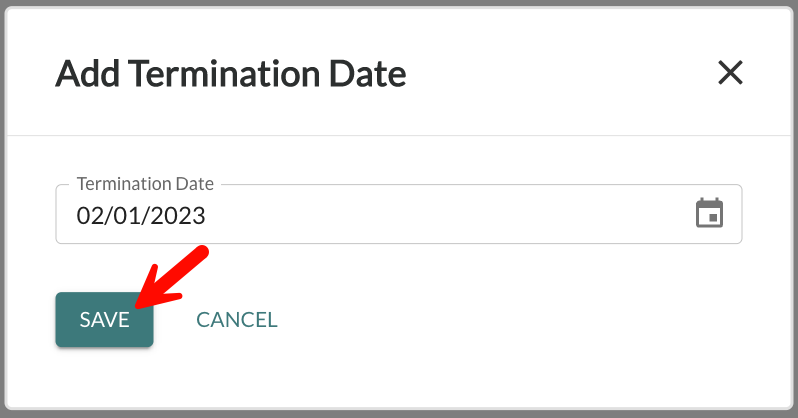
Task: Save the termination date 02/01/2023
Action: pyautogui.click(x=104, y=320)
